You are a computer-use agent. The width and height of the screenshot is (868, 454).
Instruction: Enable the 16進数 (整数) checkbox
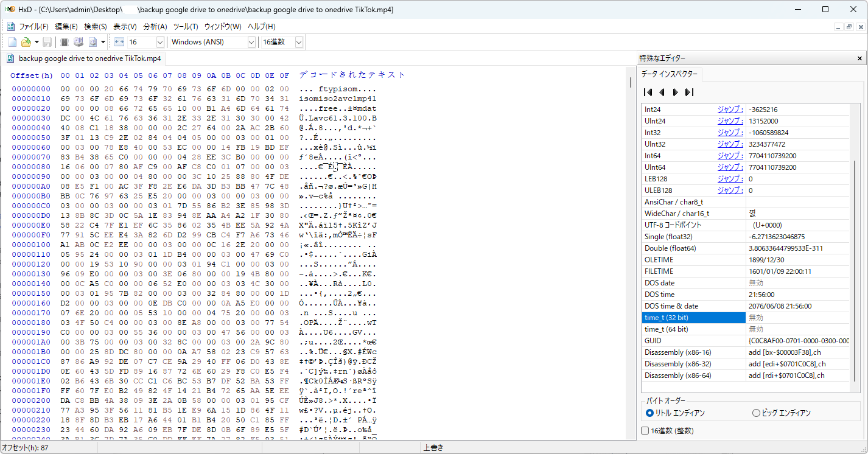(645, 431)
